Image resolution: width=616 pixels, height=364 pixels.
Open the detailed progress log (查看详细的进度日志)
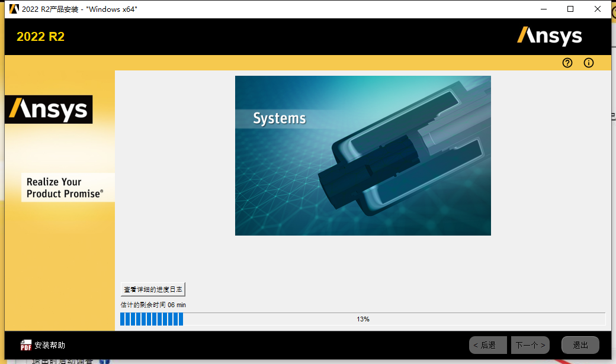coord(153,289)
